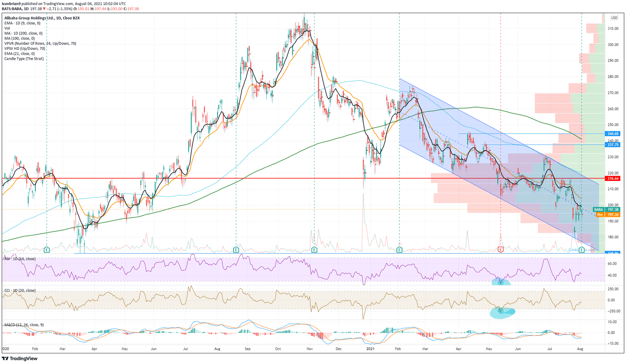Click the 237.75 blue price label
The width and height of the screenshot is (626, 364).
click(x=613, y=145)
